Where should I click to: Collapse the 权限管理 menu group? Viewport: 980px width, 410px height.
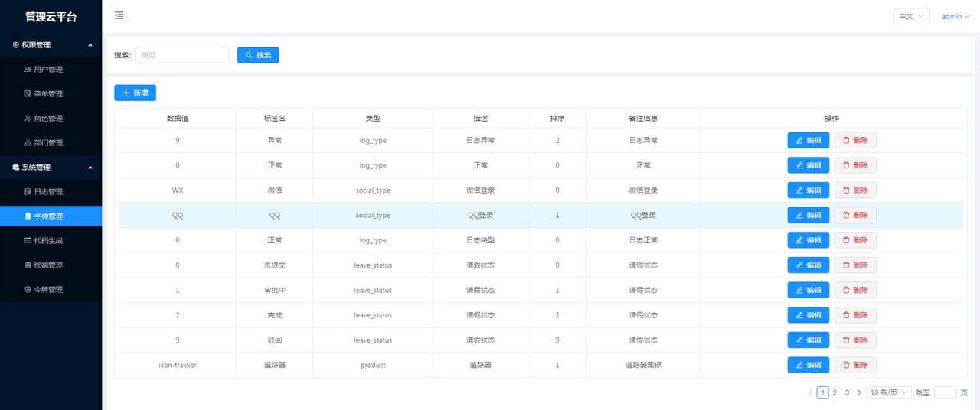(51, 45)
